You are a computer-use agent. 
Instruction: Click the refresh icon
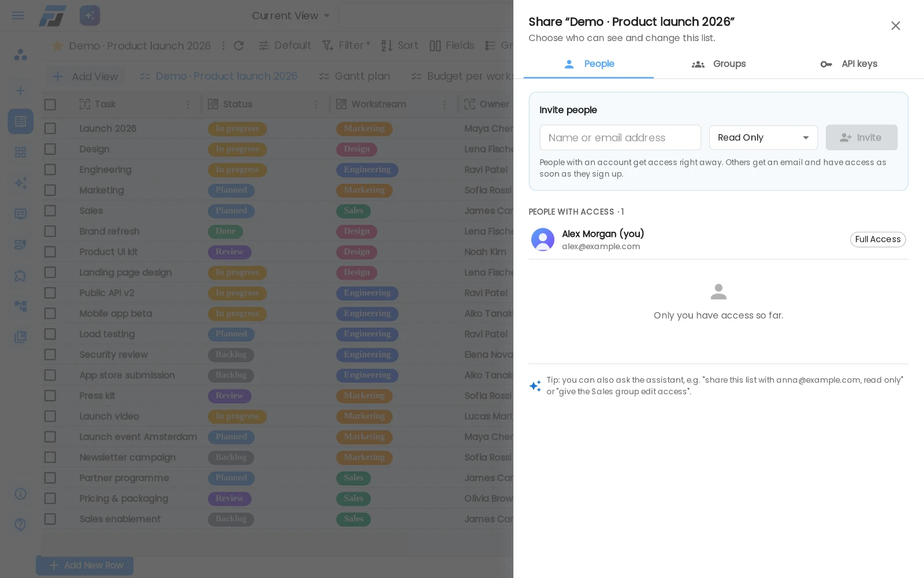[x=239, y=46]
